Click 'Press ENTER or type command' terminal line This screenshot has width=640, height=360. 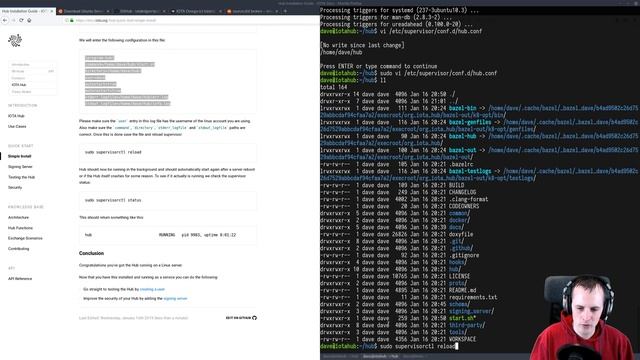(378, 67)
